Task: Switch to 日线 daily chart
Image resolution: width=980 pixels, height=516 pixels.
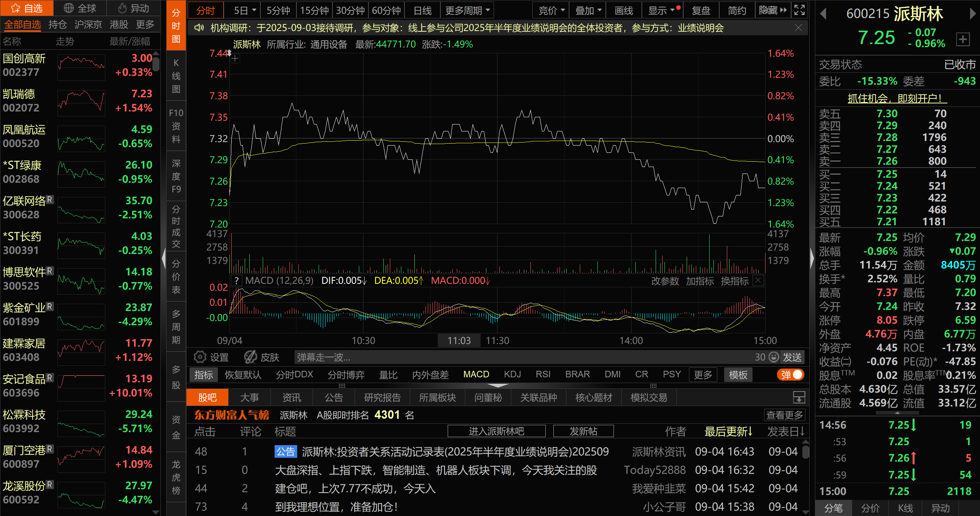Action: (x=422, y=10)
